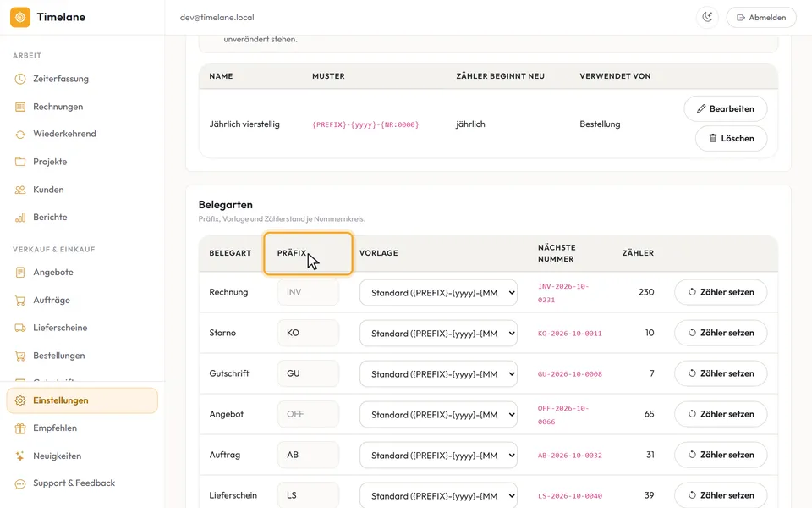Viewport: 812px width, 508px height.
Task: Click the Auftrag prefix field AB
Action: 308,455
